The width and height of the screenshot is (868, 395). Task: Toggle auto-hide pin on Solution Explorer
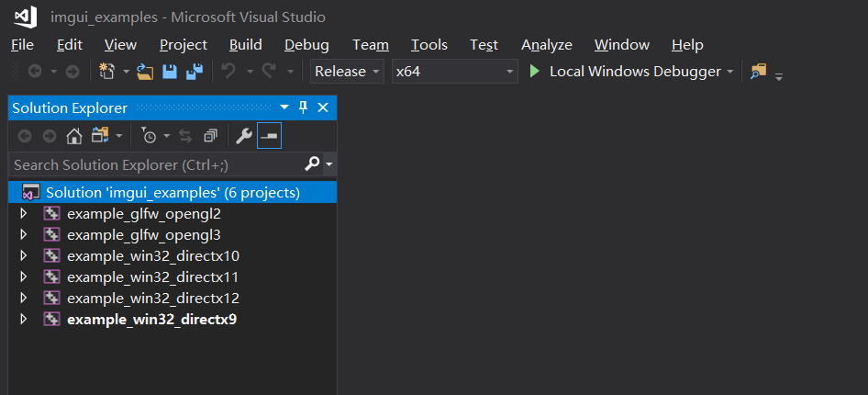(x=303, y=107)
